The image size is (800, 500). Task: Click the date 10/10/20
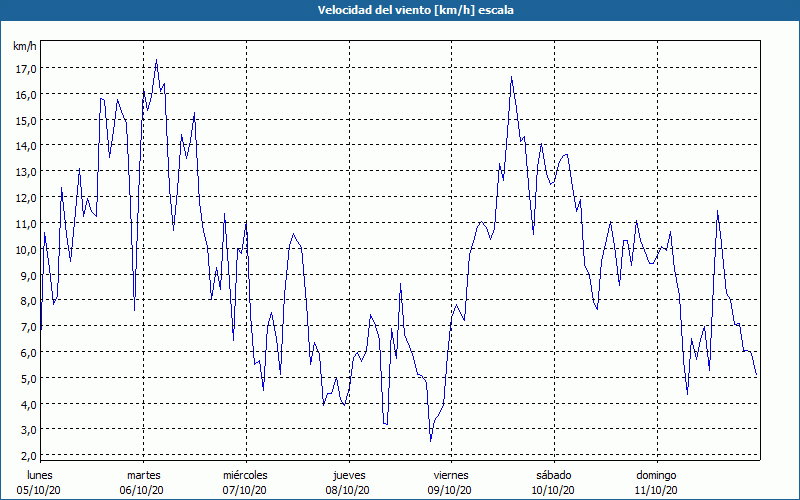pyautogui.click(x=553, y=490)
